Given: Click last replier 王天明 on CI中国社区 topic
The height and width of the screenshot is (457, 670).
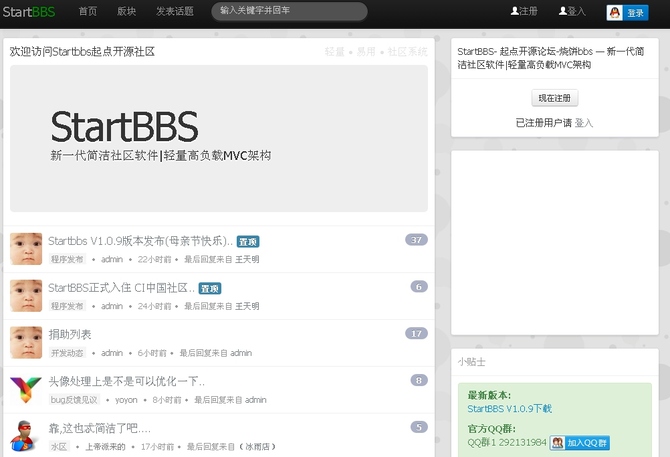Looking at the screenshot, I should [x=247, y=306].
